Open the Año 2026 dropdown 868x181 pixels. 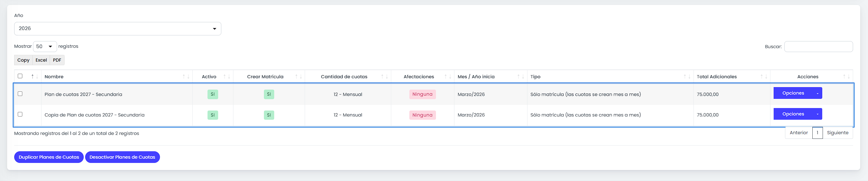pos(117,29)
